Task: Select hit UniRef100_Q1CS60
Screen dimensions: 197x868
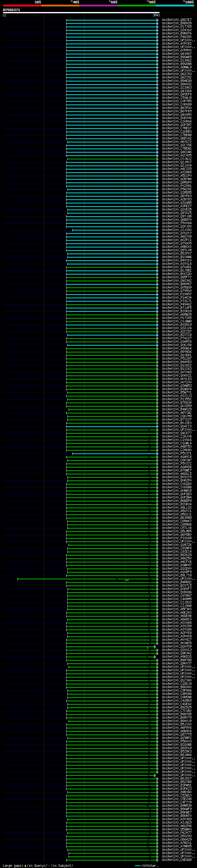Action: (x=177, y=680)
